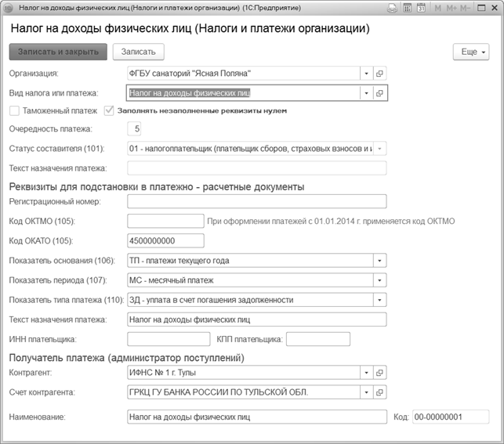Image resolution: width=504 pixels, height=444 pixels.
Task: Maximize the window
Action: tap(481, 8)
